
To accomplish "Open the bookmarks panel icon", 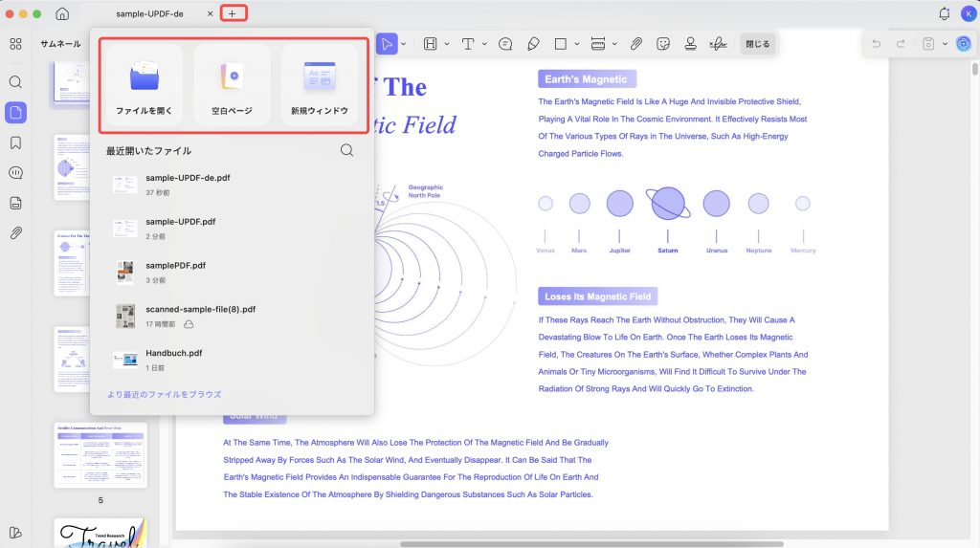I will pyautogui.click(x=15, y=143).
